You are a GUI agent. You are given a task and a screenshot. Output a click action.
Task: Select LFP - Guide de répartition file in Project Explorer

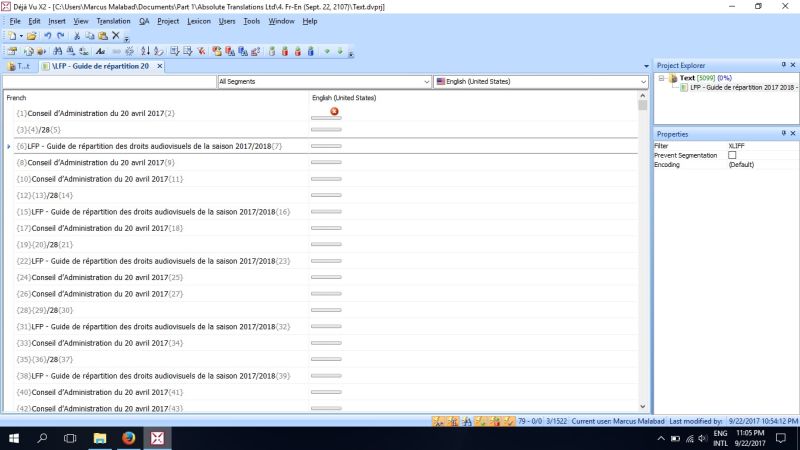pos(742,88)
